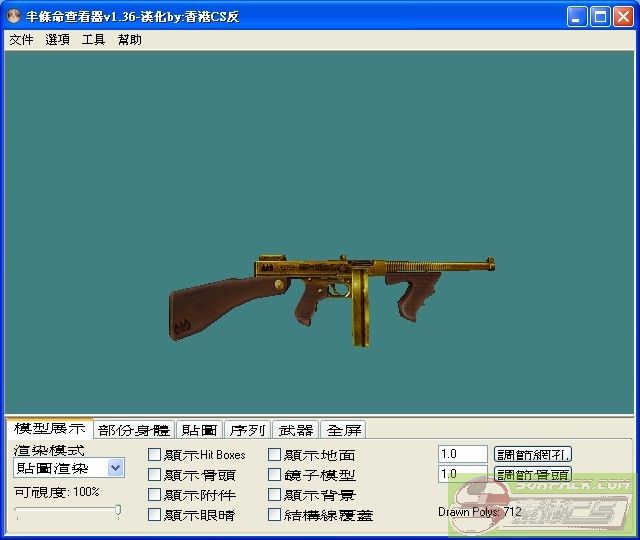Click the 調節網孔 button
This screenshot has height=540, width=640.
coord(533,454)
